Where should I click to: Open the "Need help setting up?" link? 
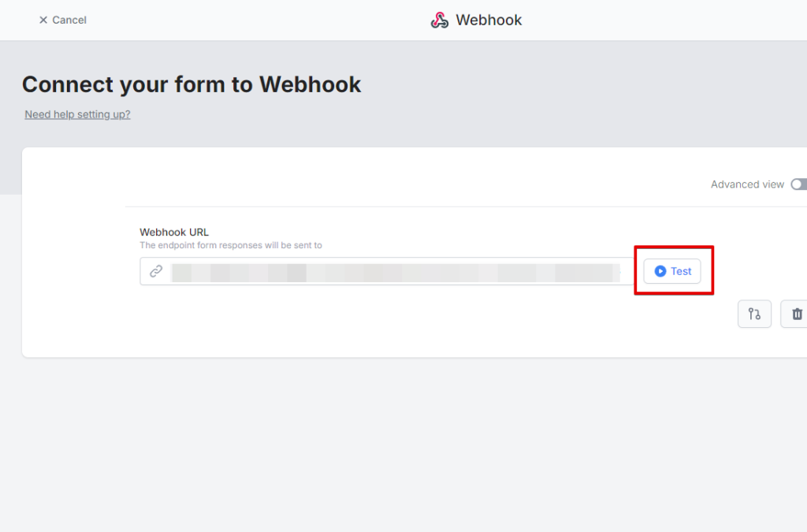[77, 114]
